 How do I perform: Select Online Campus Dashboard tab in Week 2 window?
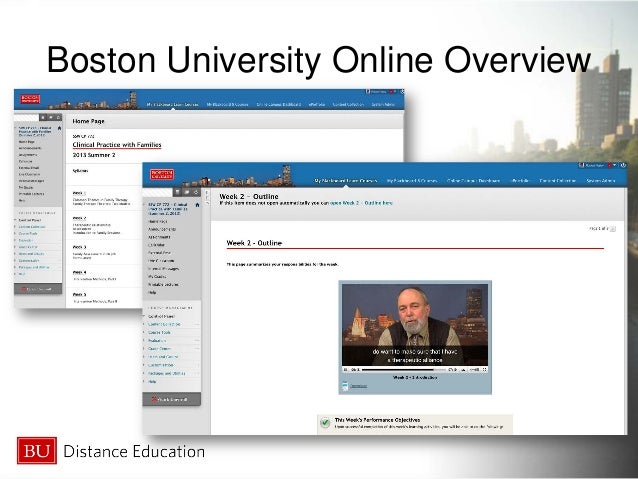(473, 180)
